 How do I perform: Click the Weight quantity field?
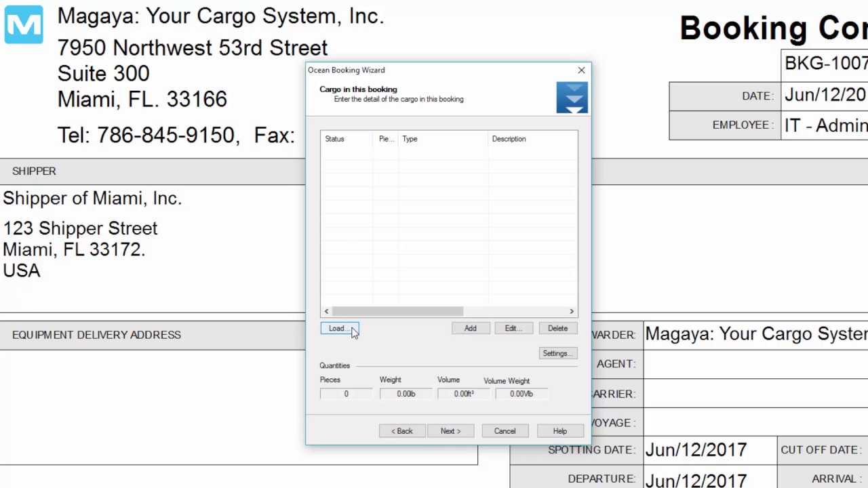[x=406, y=394]
